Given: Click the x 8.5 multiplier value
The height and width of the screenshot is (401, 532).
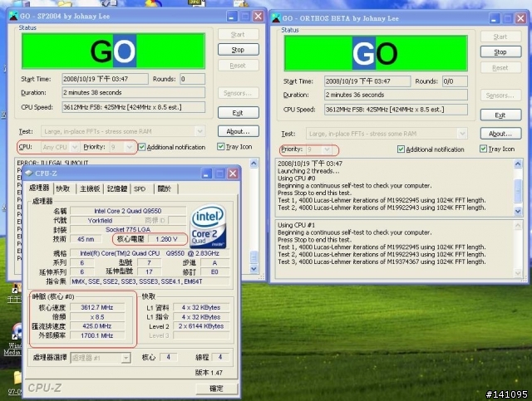Looking at the screenshot, I should [97, 317].
